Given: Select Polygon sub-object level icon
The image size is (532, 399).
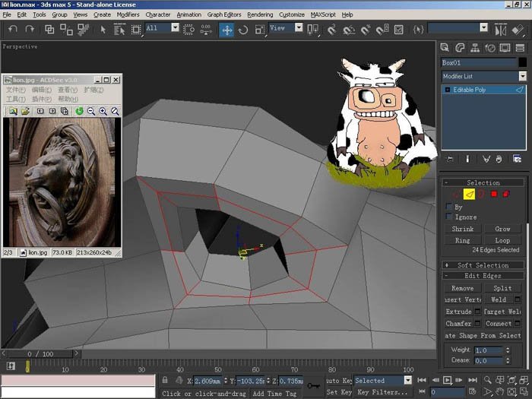Looking at the screenshot, I should tap(494, 194).
